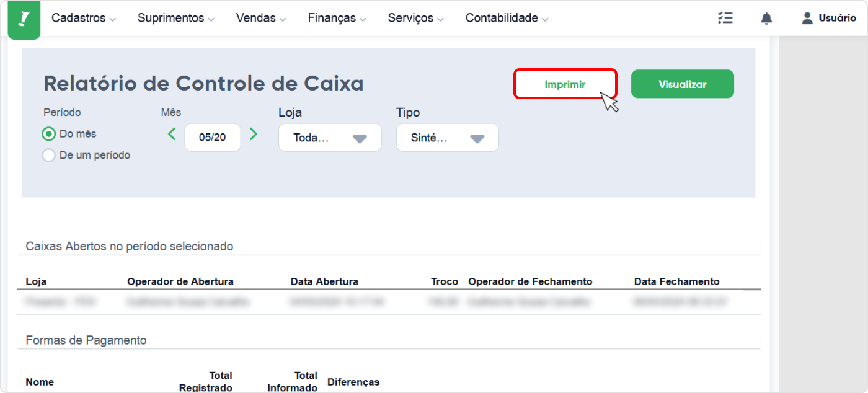Click the "Total Registrado" column header

coord(206,382)
